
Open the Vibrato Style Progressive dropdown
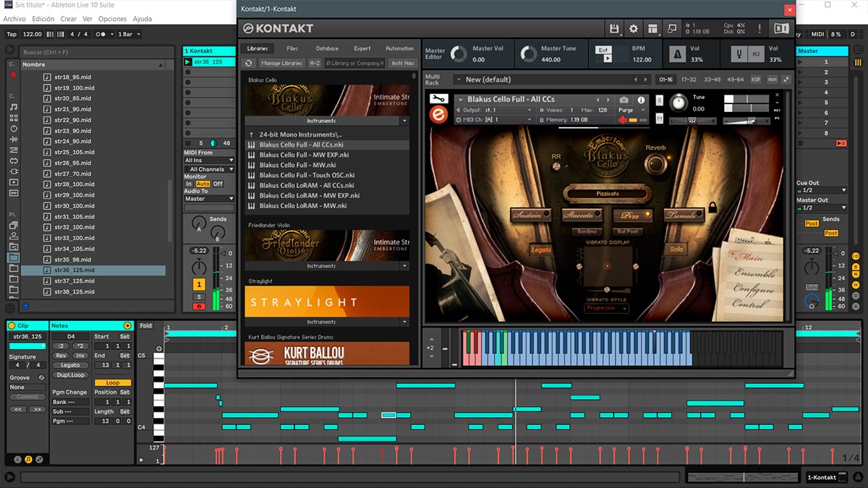coord(606,308)
